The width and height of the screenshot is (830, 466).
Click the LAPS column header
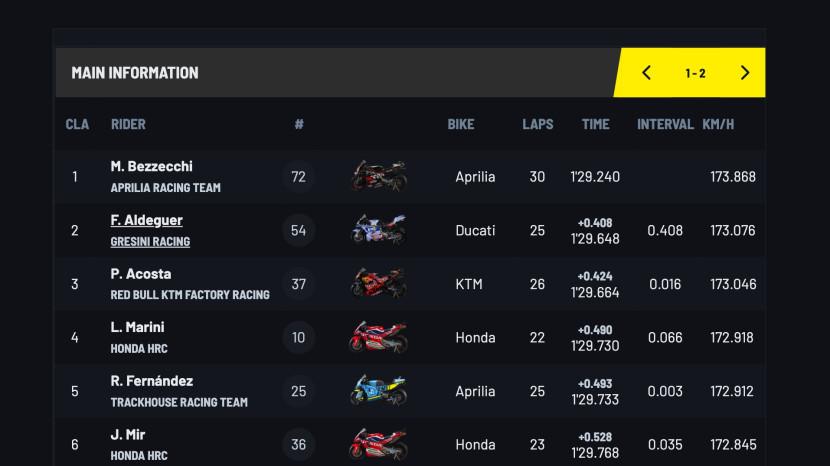537,125
